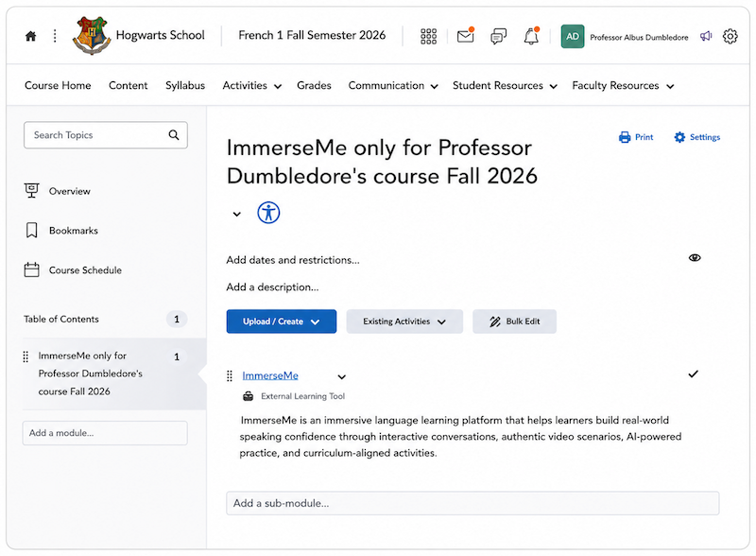The width and height of the screenshot is (756, 556).
Task: Expand the Student Resources menu
Action: pyautogui.click(x=505, y=85)
